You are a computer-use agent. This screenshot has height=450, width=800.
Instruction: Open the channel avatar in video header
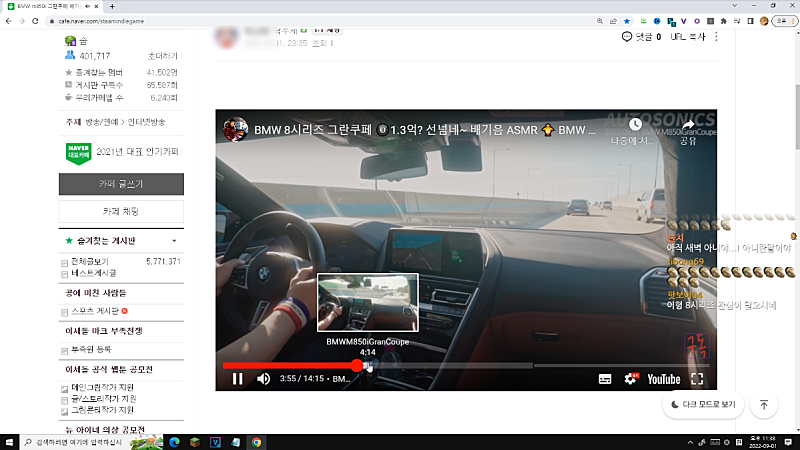236,130
